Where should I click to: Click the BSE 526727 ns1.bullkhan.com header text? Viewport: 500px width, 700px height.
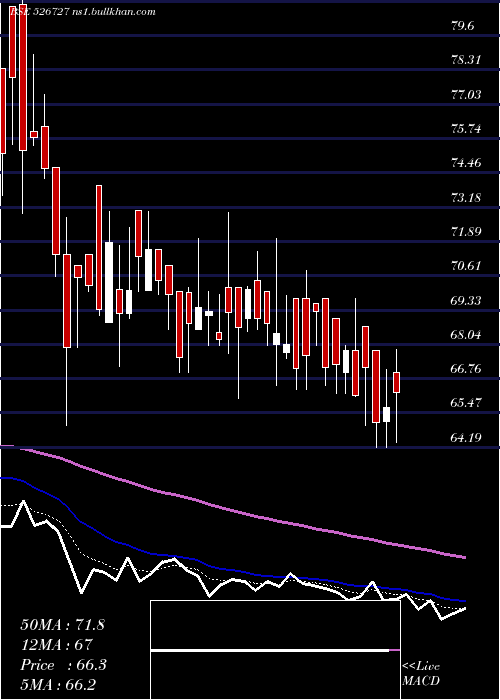(x=83, y=12)
